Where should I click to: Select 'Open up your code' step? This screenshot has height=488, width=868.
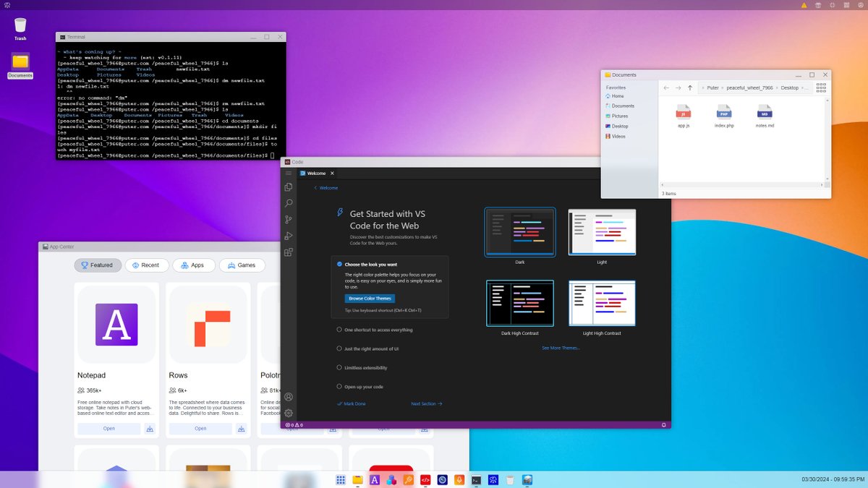pos(359,387)
